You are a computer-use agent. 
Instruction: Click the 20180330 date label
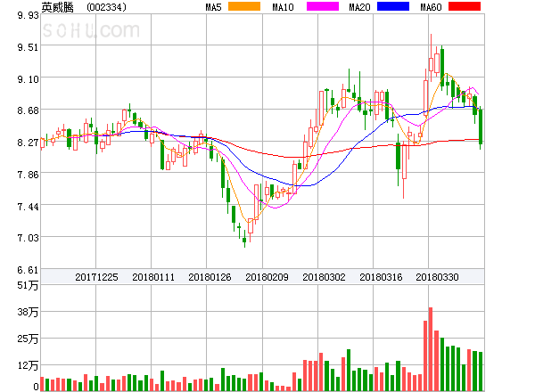click(437, 277)
